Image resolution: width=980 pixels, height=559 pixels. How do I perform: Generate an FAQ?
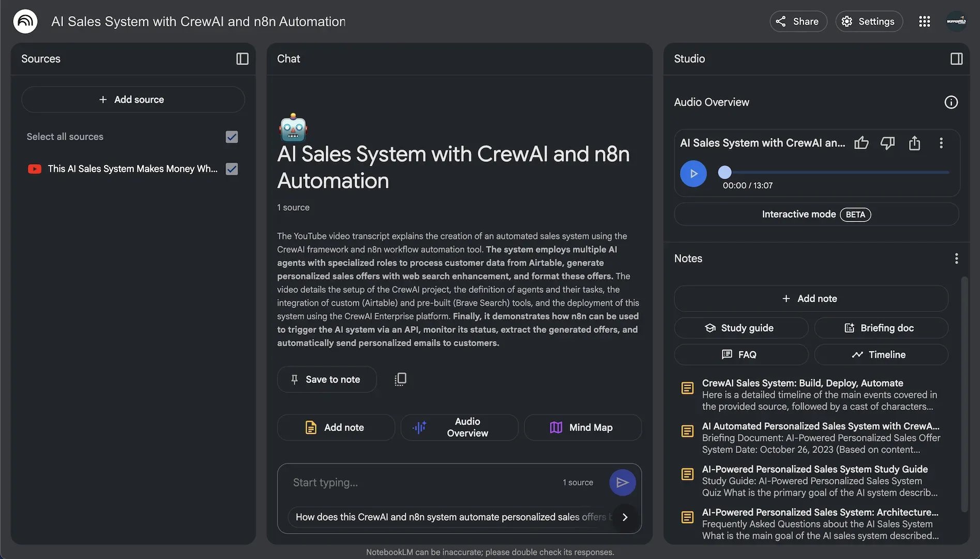point(741,355)
